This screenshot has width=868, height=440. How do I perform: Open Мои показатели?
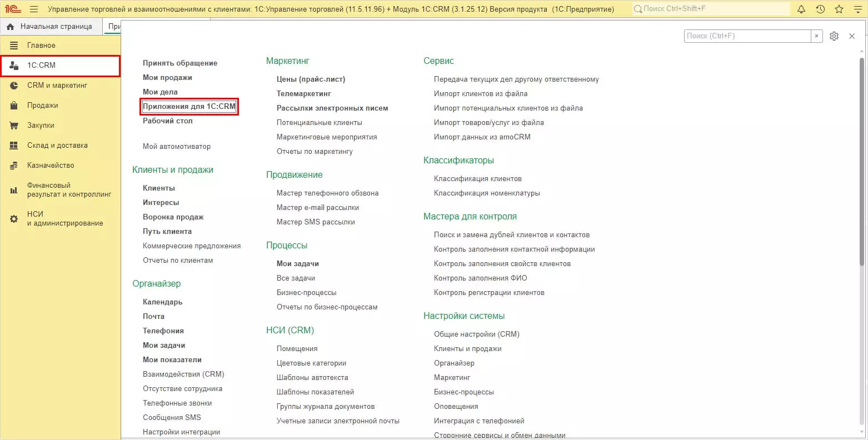pos(172,360)
